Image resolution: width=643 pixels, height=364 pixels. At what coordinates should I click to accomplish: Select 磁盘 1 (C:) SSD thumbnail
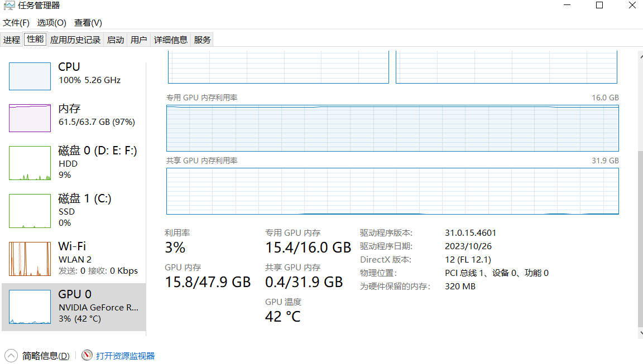point(30,211)
